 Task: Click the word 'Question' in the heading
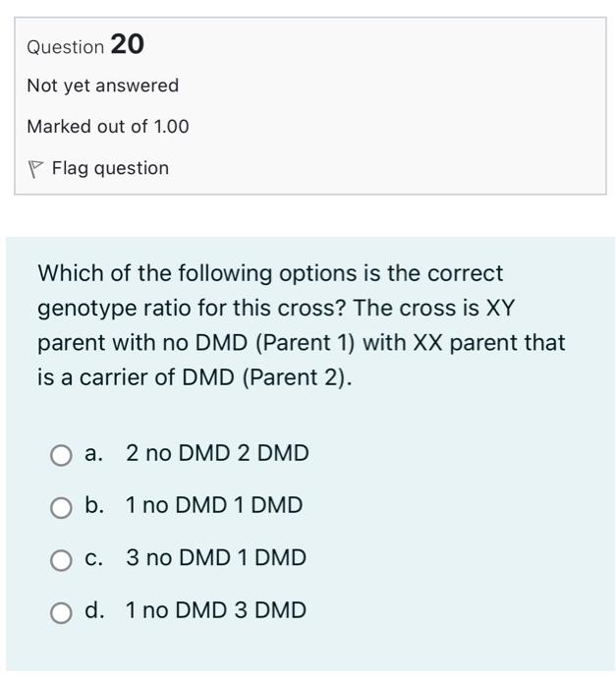[x=65, y=46]
